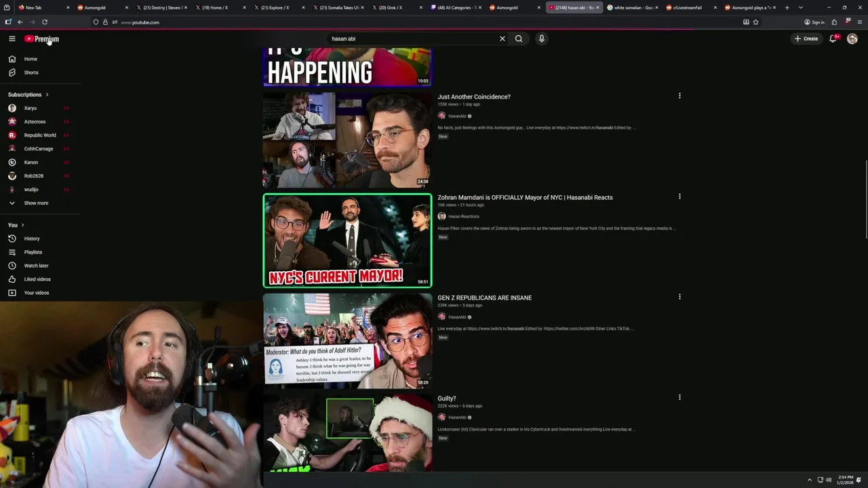Bookmark this page with the star
868x488 pixels.
click(755, 22)
